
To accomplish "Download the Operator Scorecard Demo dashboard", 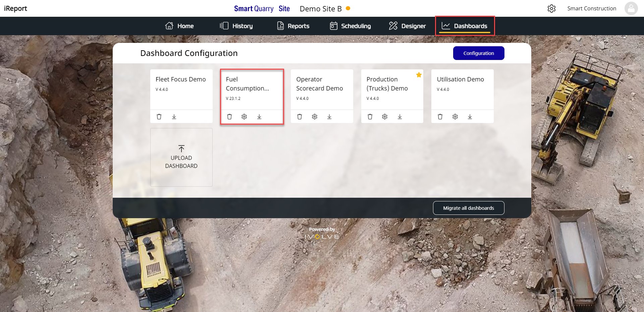I will click(x=329, y=117).
